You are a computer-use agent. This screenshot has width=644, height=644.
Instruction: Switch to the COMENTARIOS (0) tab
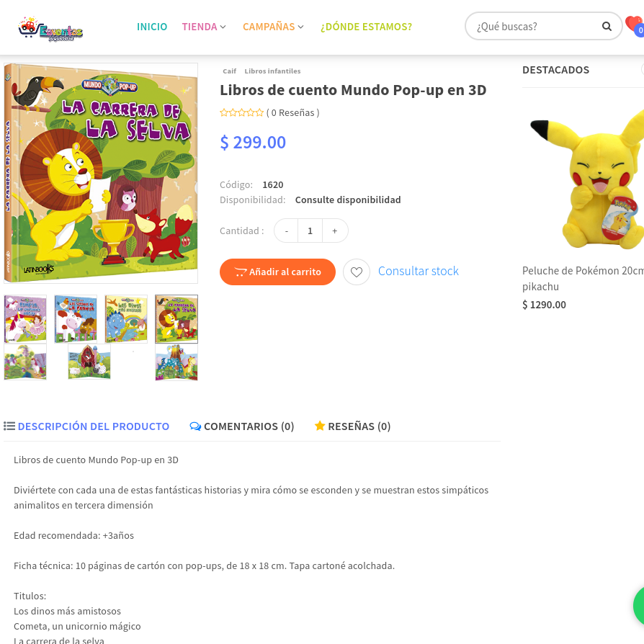tap(242, 426)
